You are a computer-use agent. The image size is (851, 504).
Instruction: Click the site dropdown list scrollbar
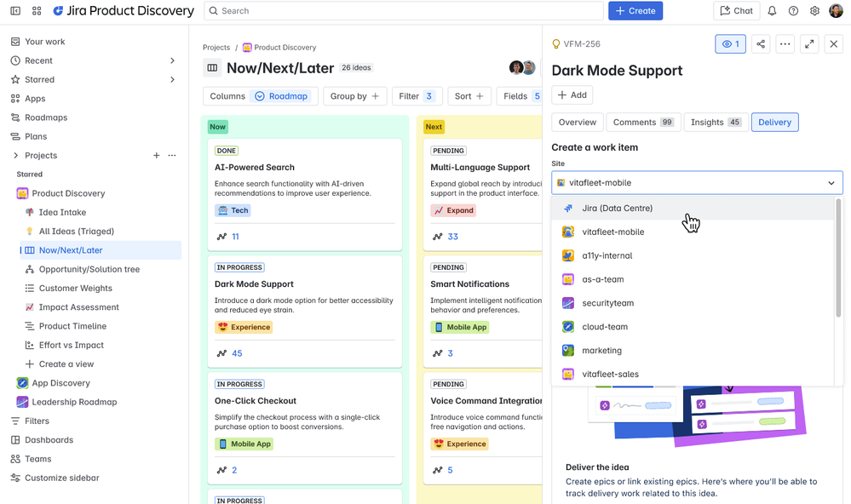click(838, 258)
